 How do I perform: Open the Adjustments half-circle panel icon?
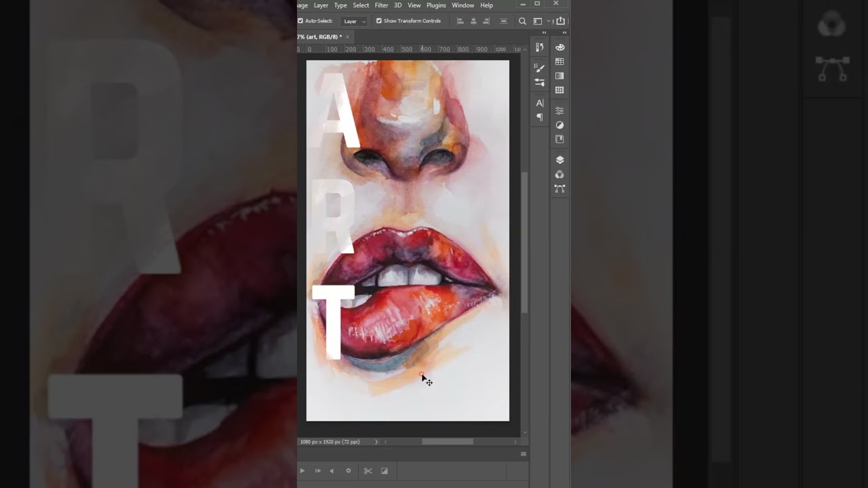(x=559, y=125)
